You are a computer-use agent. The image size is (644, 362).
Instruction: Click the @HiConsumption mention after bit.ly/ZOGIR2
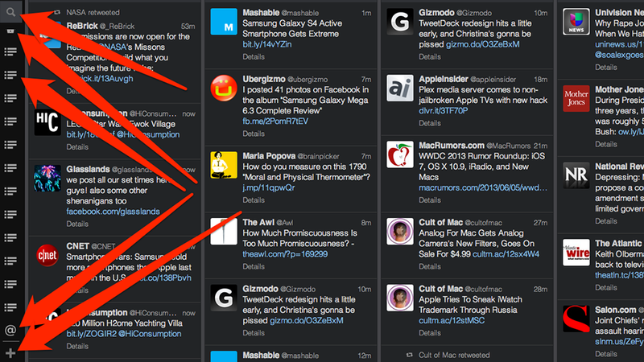pyautogui.click(x=150, y=334)
